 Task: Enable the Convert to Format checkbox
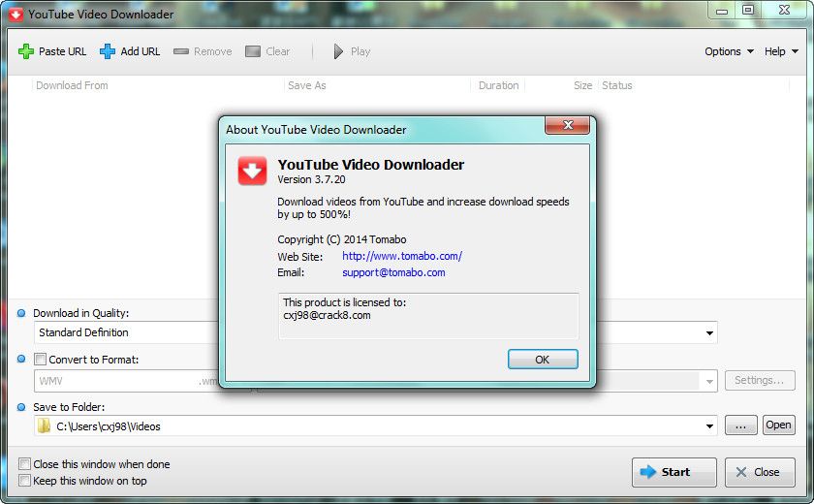[40, 360]
